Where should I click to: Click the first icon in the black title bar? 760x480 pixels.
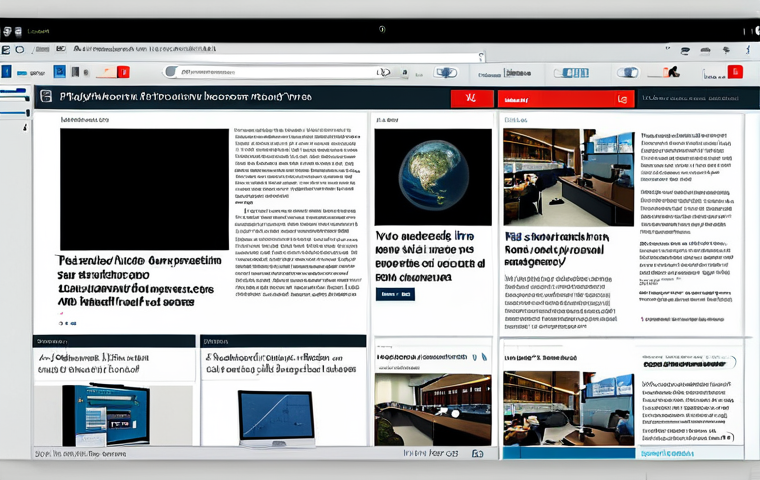click(x=7, y=32)
